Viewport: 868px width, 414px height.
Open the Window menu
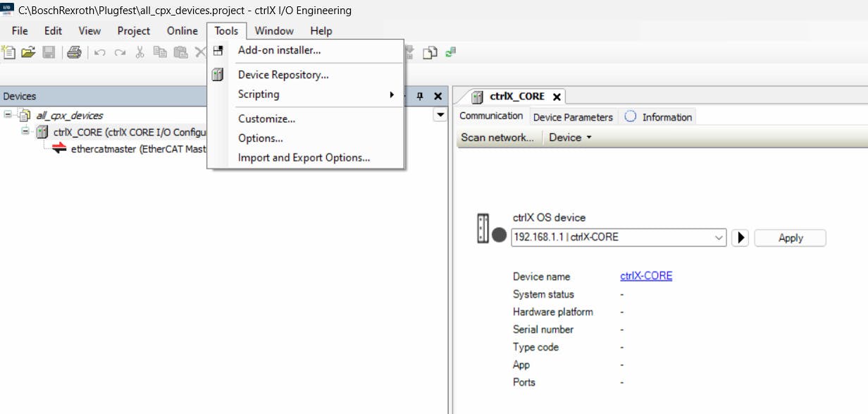coord(274,31)
